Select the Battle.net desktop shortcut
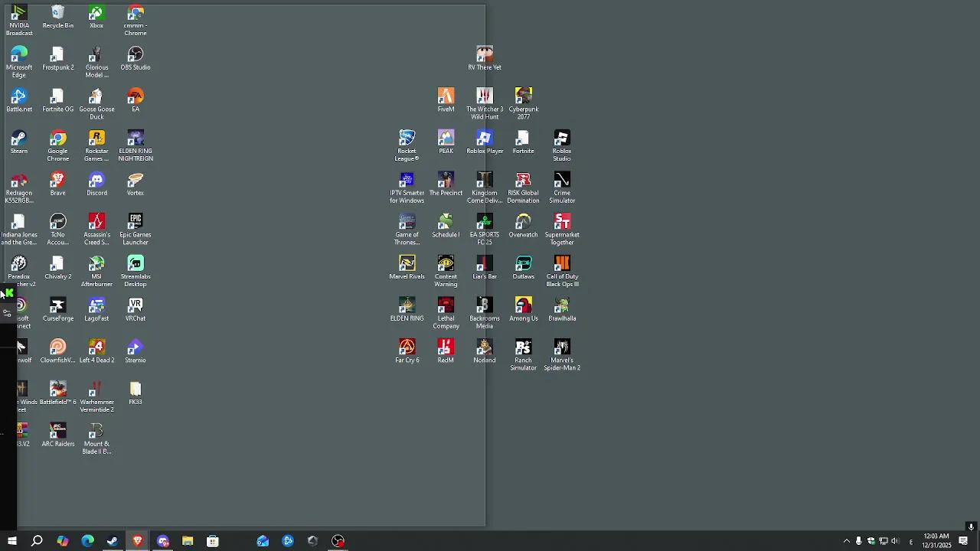Image resolution: width=980 pixels, height=551 pixels. 19,101
